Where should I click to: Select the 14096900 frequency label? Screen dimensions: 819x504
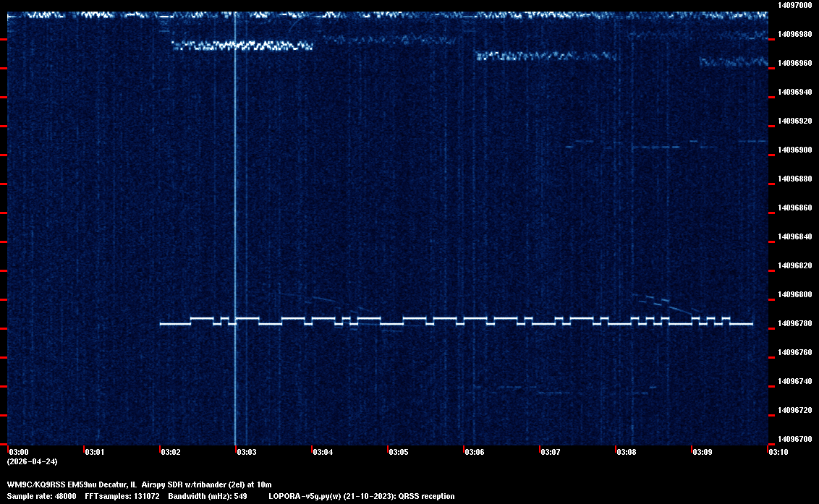coord(794,150)
